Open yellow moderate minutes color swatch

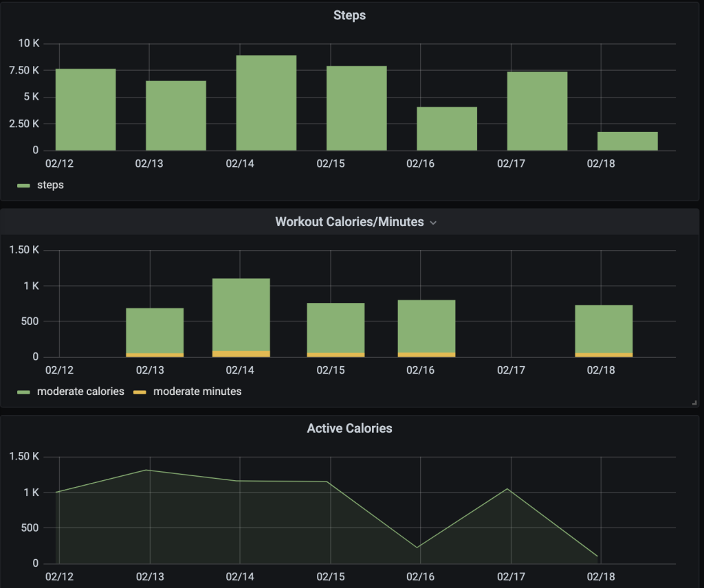pos(140,392)
